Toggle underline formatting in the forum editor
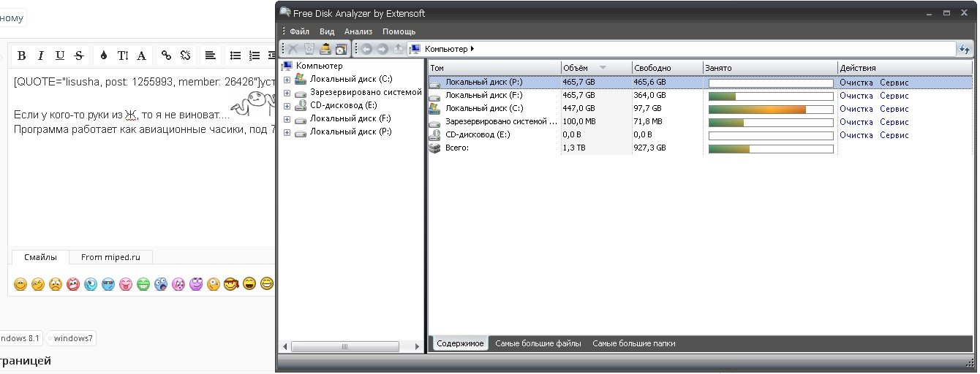 click(60, 56)
